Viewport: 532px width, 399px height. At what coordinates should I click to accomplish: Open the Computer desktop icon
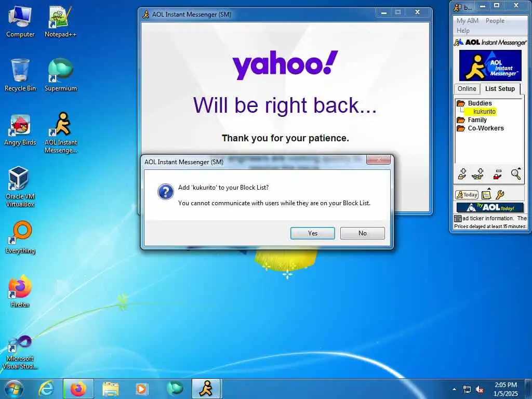(20, 21)
